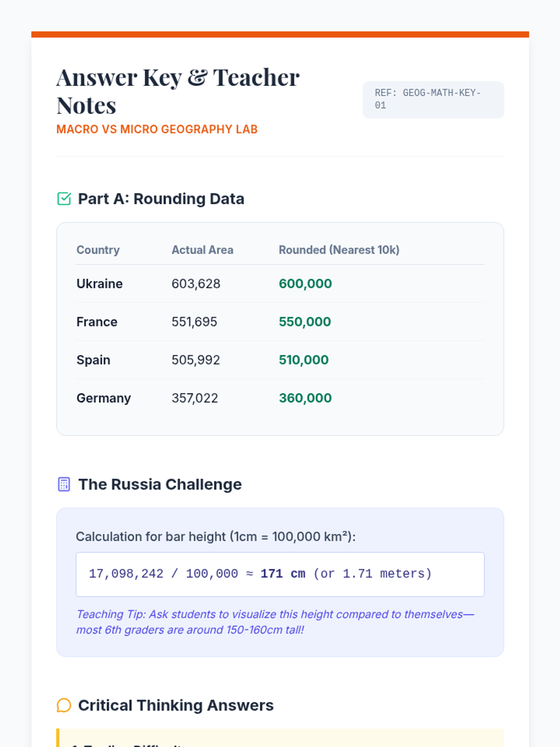The image size is (560, 747).
Task: Click the REF GEOG-MATH-KEY-01 badge
Action: [x=433, y=99]
